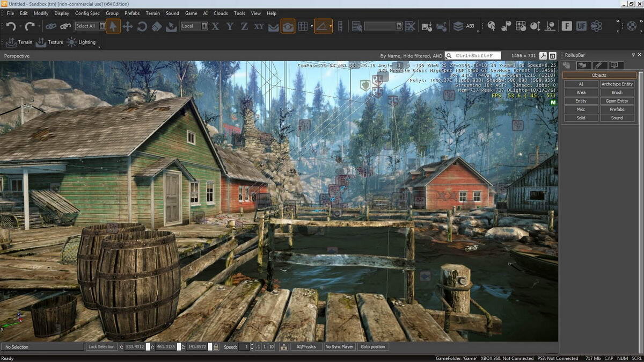Click the selection list icon beside empty combo box
The height and width of the screenshot is (362, 644).
tap(357, 26)
